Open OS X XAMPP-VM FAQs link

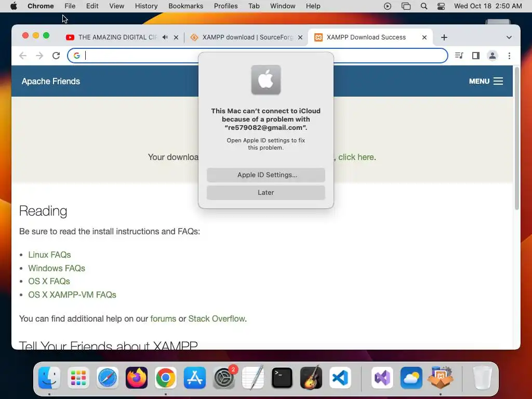click(72, 295)
